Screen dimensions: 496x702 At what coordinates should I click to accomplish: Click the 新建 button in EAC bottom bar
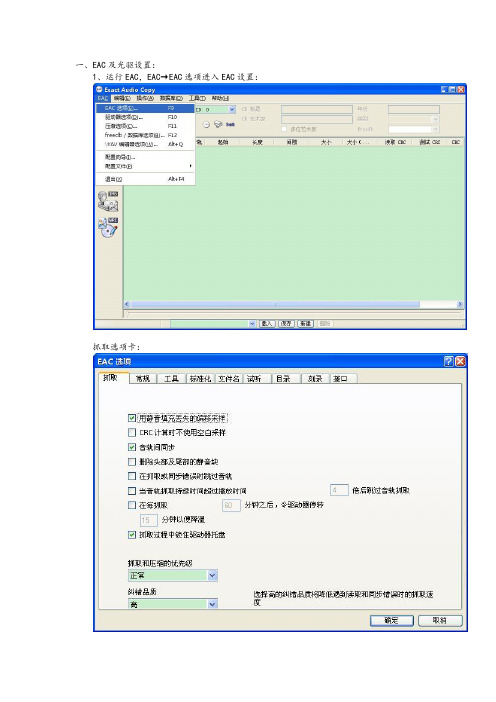(x=306, y=323)
